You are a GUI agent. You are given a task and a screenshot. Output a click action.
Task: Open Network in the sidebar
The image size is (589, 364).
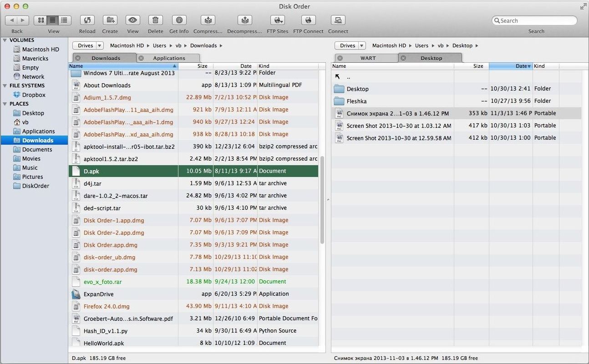(x=33, y=76)
